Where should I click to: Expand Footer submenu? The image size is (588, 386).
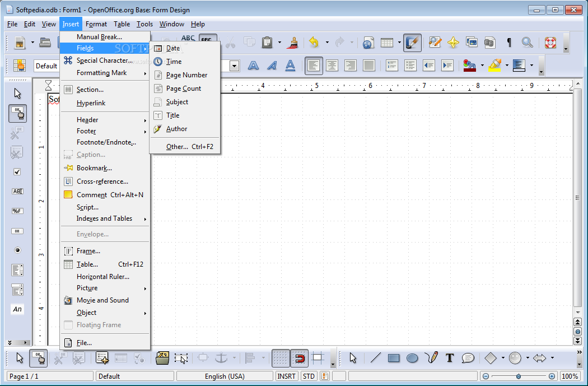coord(105,131)
